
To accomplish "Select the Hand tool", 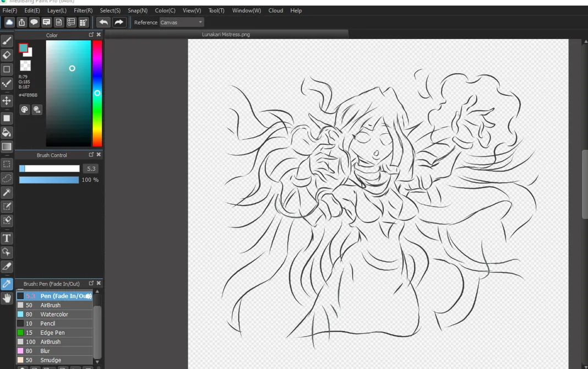I will [x=7, y=298].
